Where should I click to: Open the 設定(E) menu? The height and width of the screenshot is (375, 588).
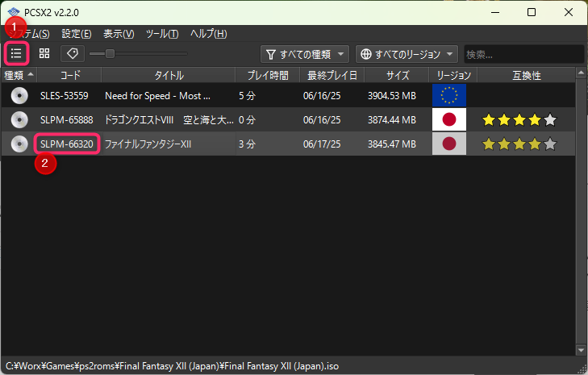77,34
